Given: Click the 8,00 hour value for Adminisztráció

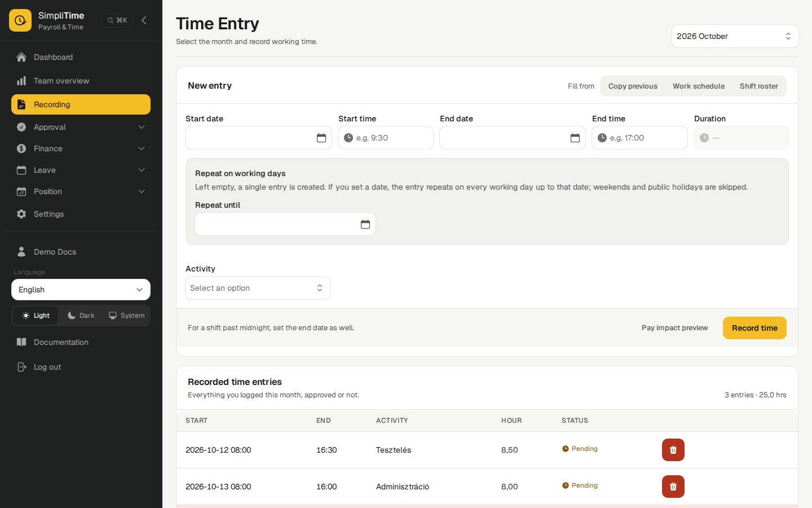Looking at the screenshot, I should [x=510, y=487].
